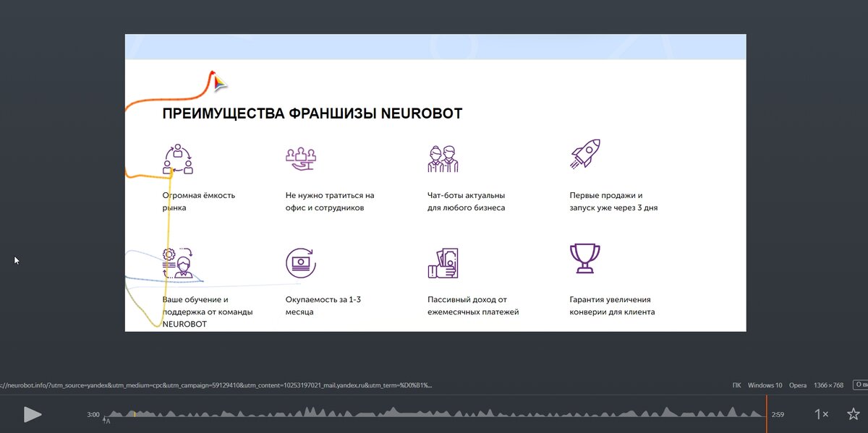Click the training and support icon
Image resolution: width=868 pixels, height=433 pixels.
pyautogui.click(x=177, y=263)
